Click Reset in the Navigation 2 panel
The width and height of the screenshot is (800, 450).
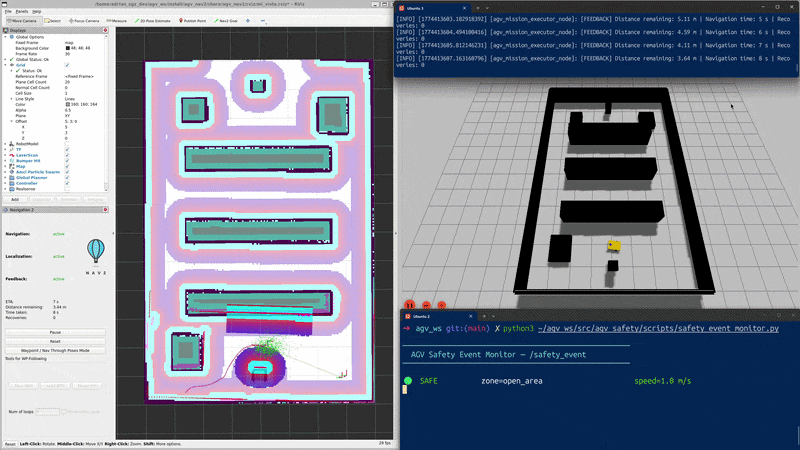[x=55, y=341]
